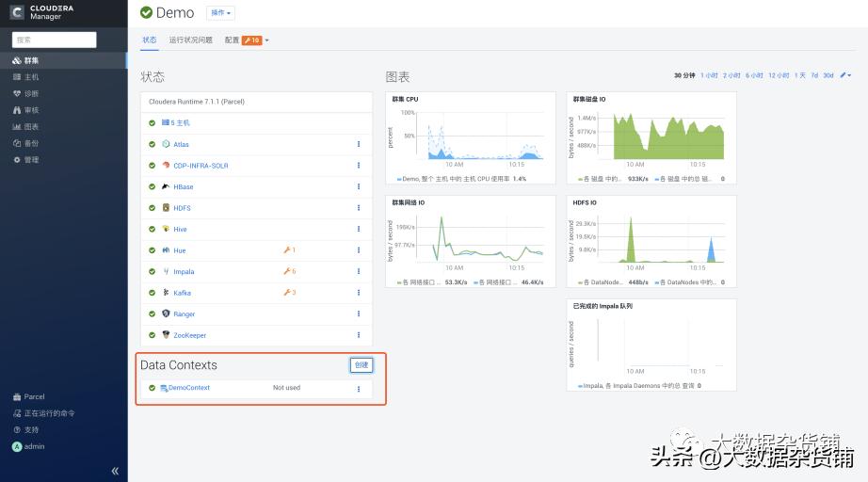Screen dimensions: 868x482
Task: Click the running commands icon in sidebar
Action: [17, 413]
